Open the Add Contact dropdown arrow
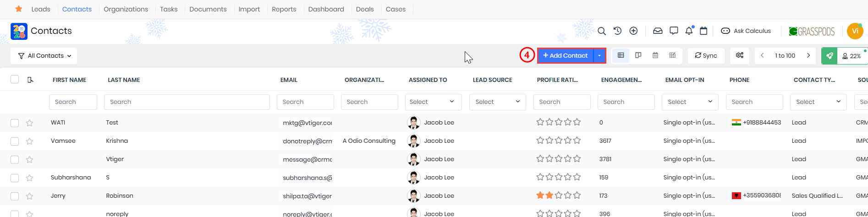 pos(599,55)
